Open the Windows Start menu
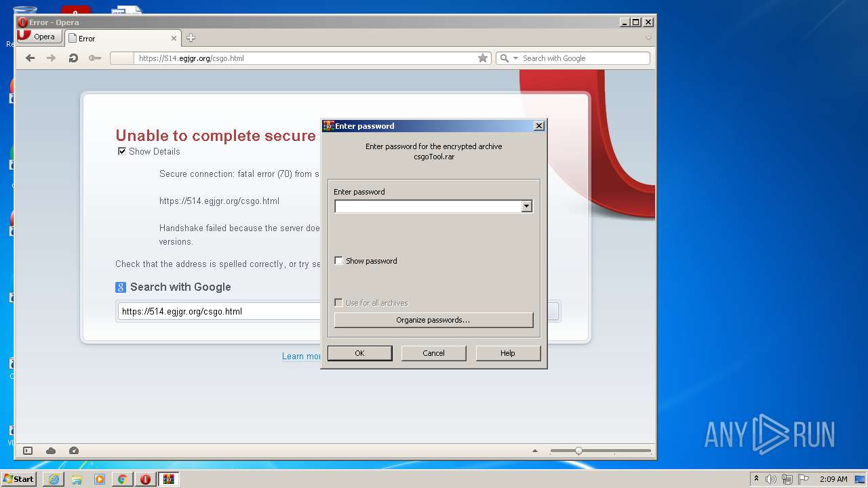868x488 pixels. click(18, 479)
